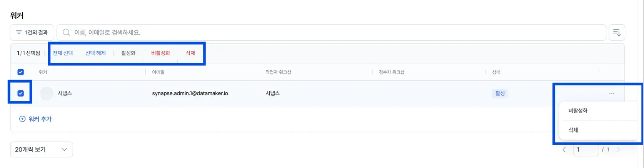Click 선택 해제 to clear selection
644x168 pixels.
click(95, 53)
